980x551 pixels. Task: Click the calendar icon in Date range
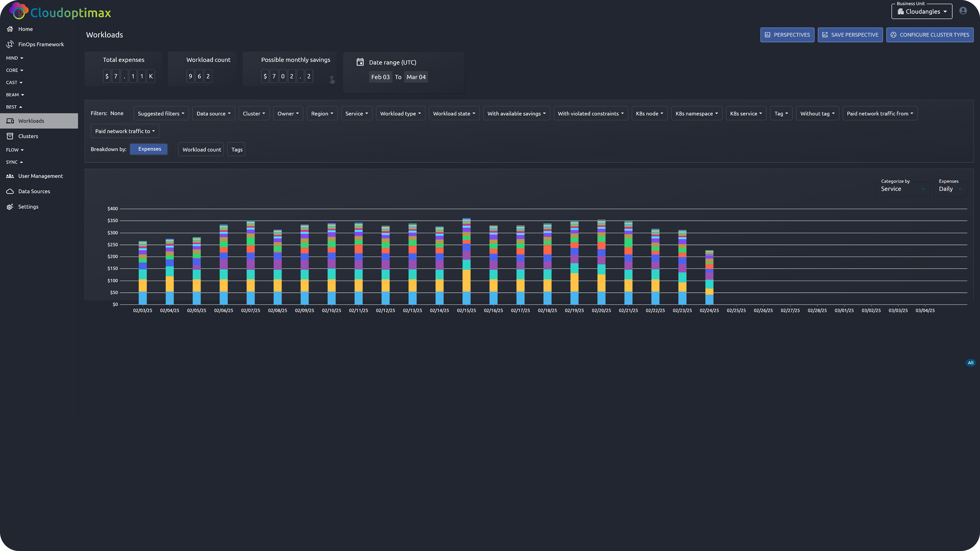click(360, 62)
